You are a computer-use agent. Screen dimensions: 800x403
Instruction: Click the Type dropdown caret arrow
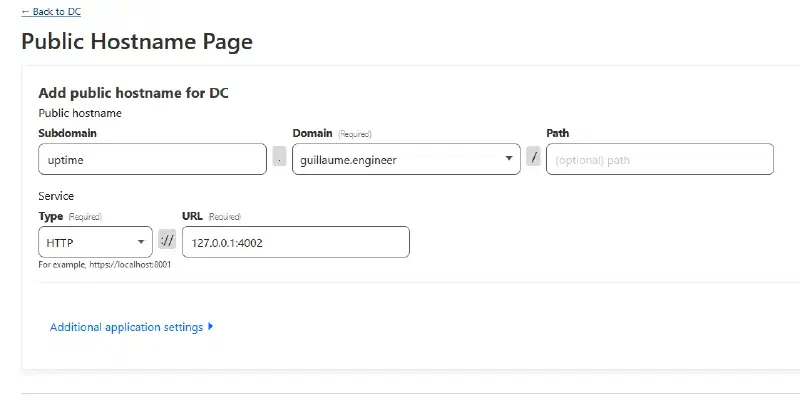click(x=141, y=242)
